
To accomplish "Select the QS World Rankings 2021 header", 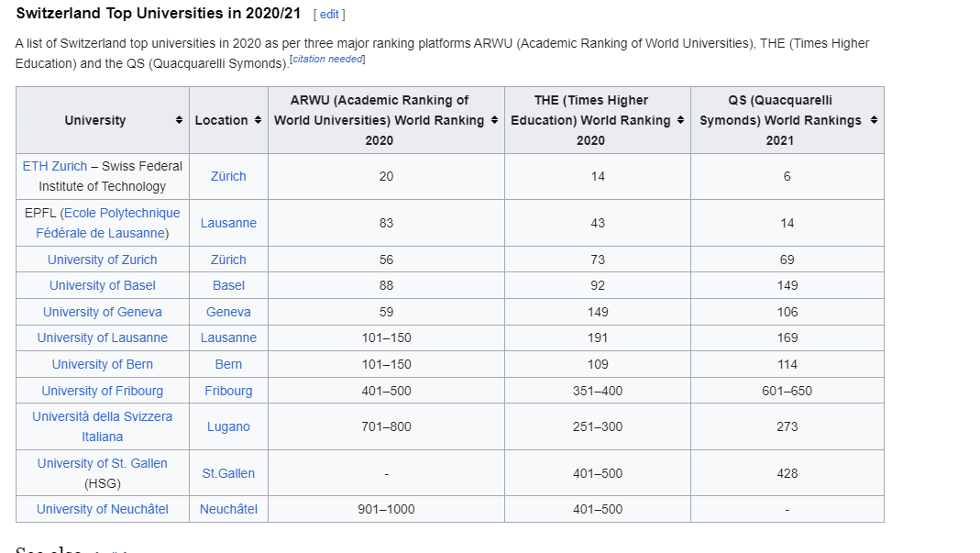I will tap(787, 120).
